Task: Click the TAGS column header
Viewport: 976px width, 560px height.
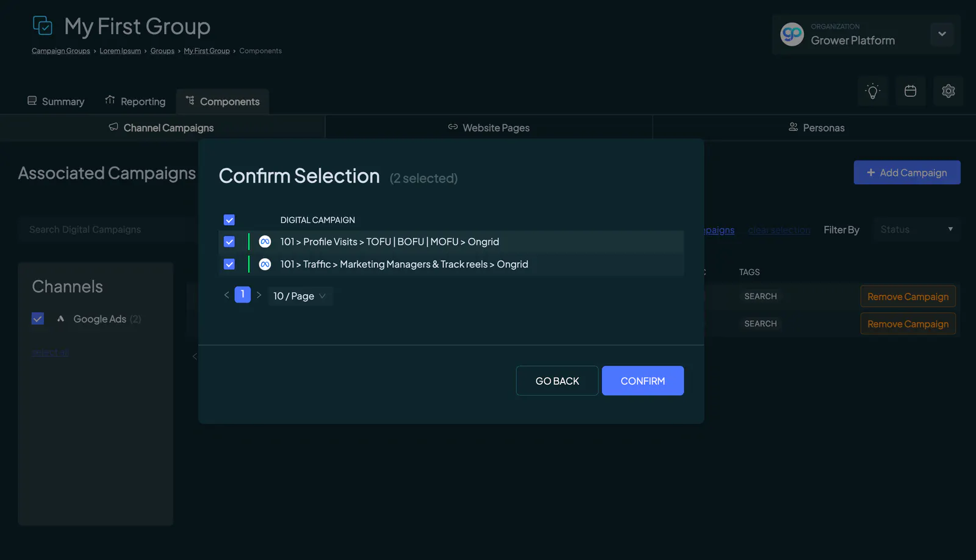Action: pyautogui.click(x=750, y=272)
